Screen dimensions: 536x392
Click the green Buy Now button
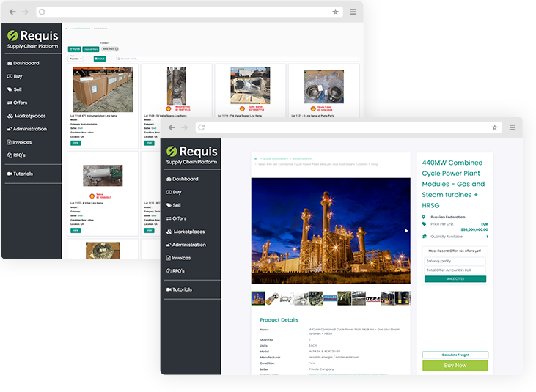click(455, 366)
